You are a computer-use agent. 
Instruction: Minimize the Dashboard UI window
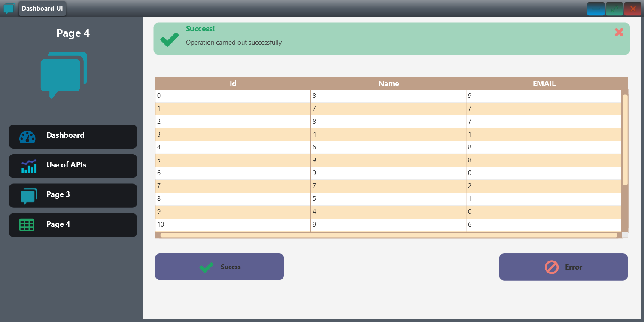596,9
